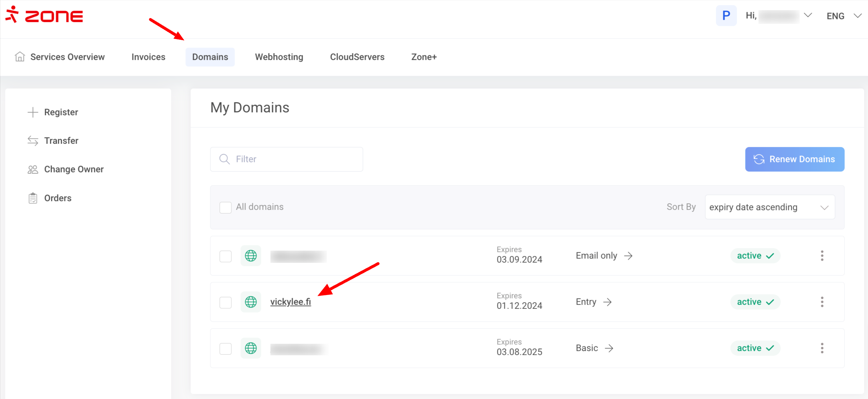
Task: Switch to the Webhosting tab
Action: point(279,57)
